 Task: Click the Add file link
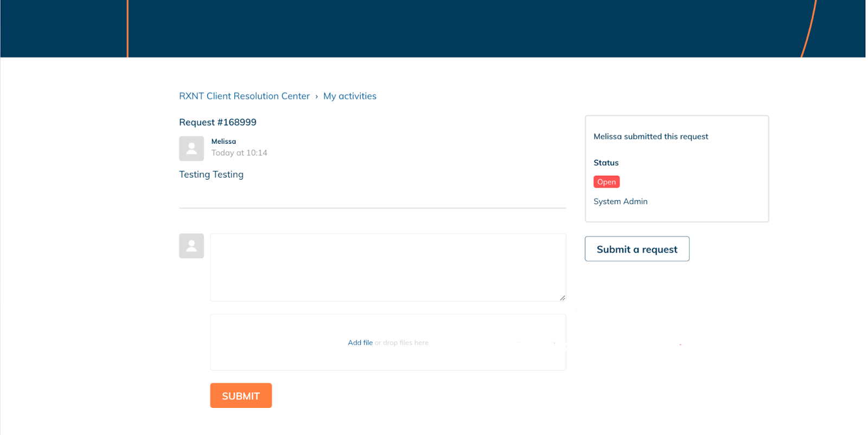[360, 343]
